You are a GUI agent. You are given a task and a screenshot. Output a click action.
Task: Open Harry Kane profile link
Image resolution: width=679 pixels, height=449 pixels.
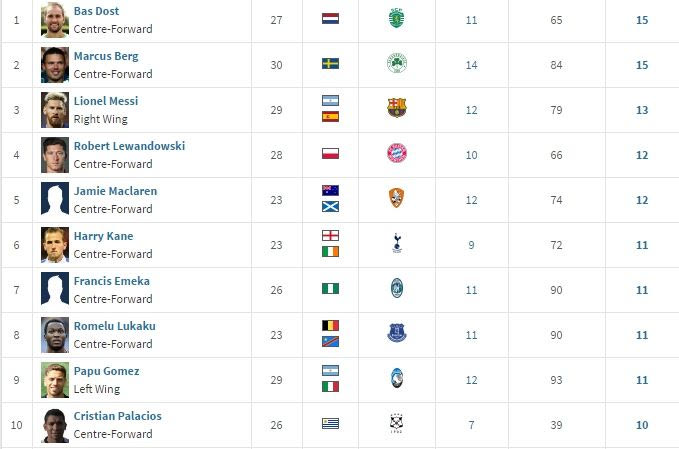[x=103, y=236]
